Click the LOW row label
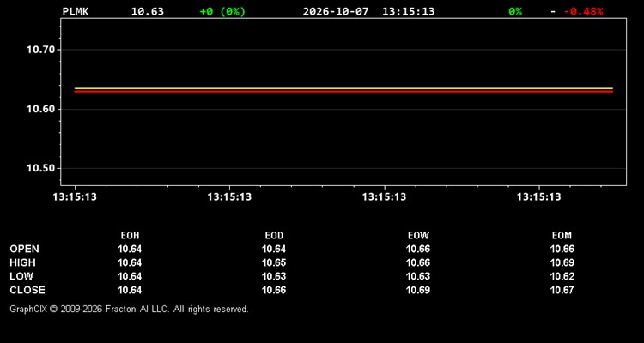The image size is (644, 343). point(21,276)
